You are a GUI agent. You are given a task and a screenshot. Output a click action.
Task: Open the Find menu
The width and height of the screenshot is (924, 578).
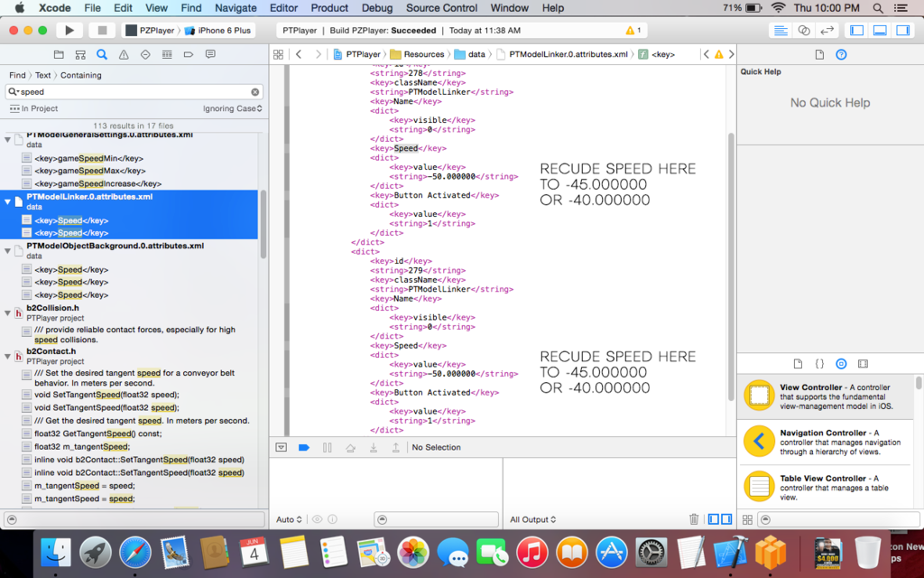pyautogui.click(x=191, y=8)
